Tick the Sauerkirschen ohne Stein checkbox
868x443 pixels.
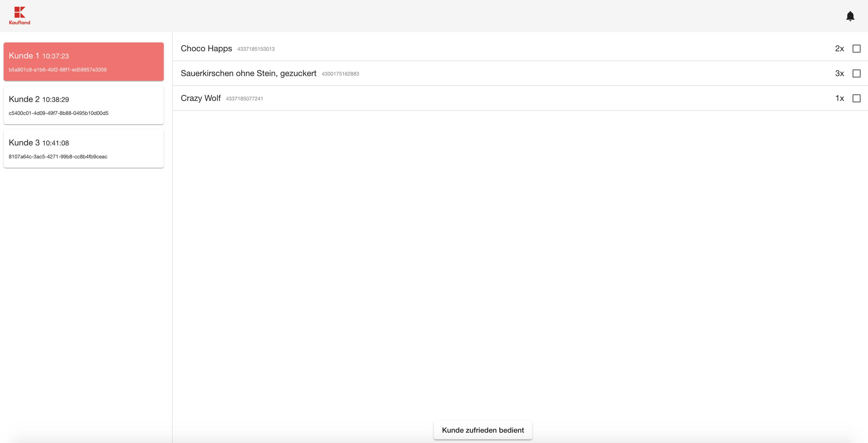point(856,73)
